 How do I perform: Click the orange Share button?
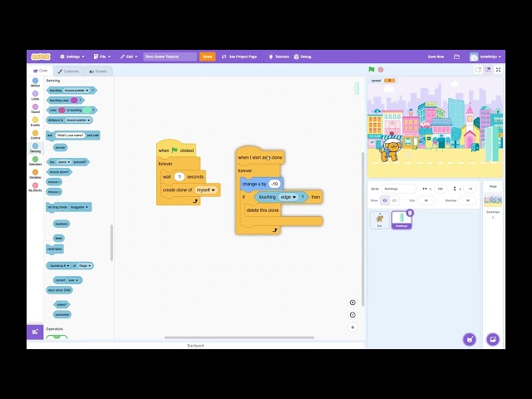point(207,57)
